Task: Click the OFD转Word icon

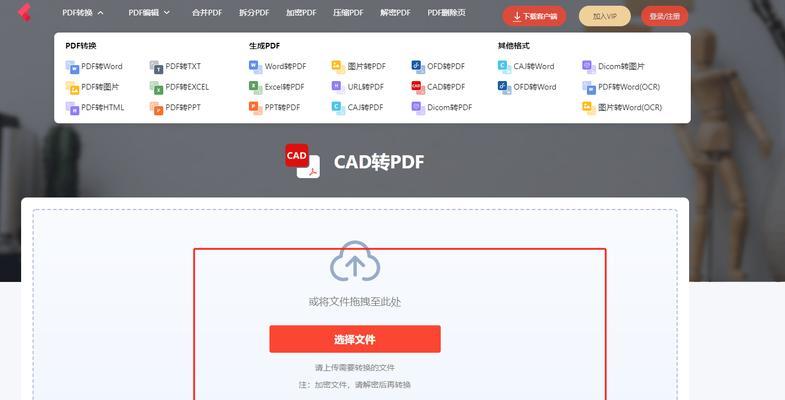Action: point(504,88)
